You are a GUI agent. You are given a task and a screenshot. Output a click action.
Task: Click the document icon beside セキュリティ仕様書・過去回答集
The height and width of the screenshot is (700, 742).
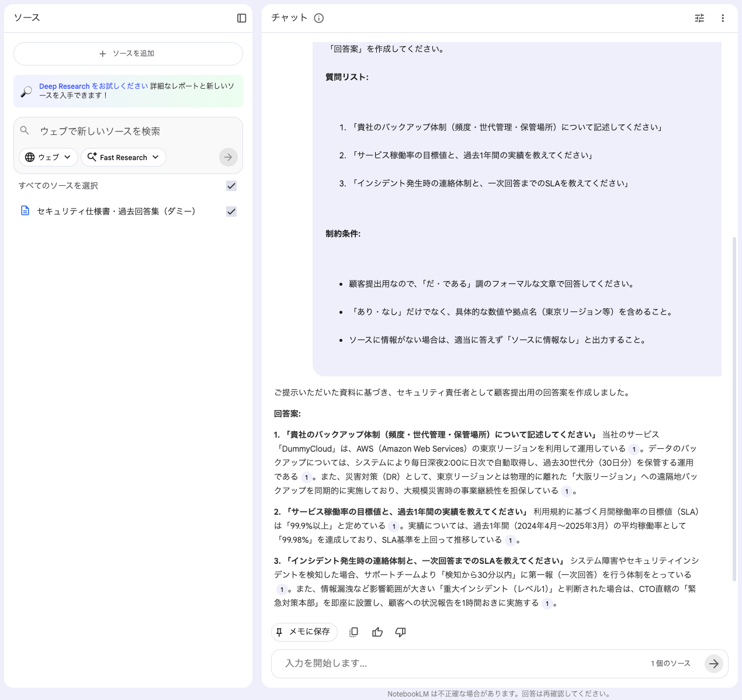click(x=25, y=211)
